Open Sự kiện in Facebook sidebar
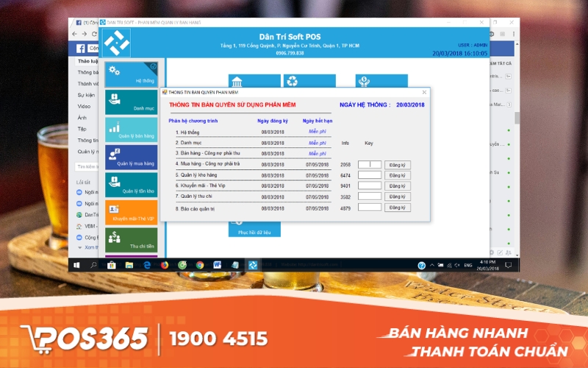Viewport: 588px width, 368px height. (86, 95)
